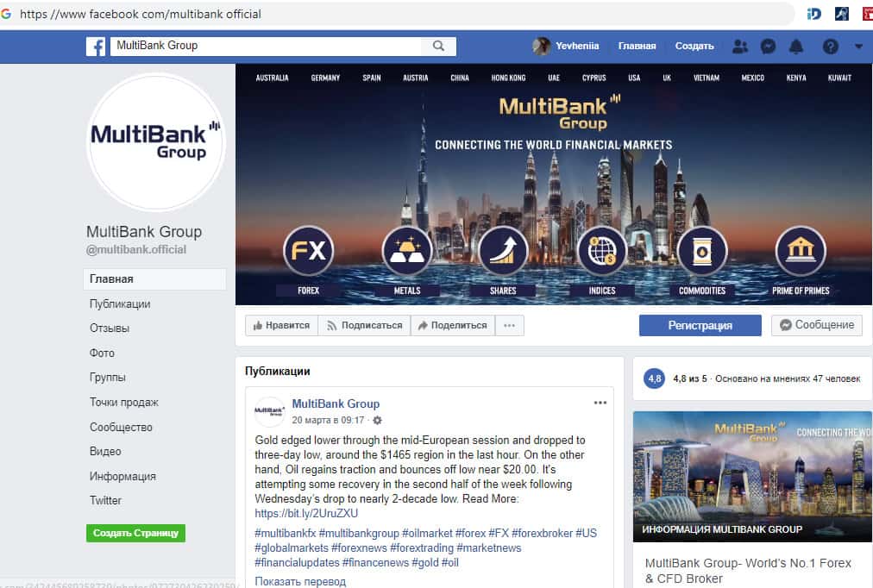Click the post author small avatar

tap(269, 412)
